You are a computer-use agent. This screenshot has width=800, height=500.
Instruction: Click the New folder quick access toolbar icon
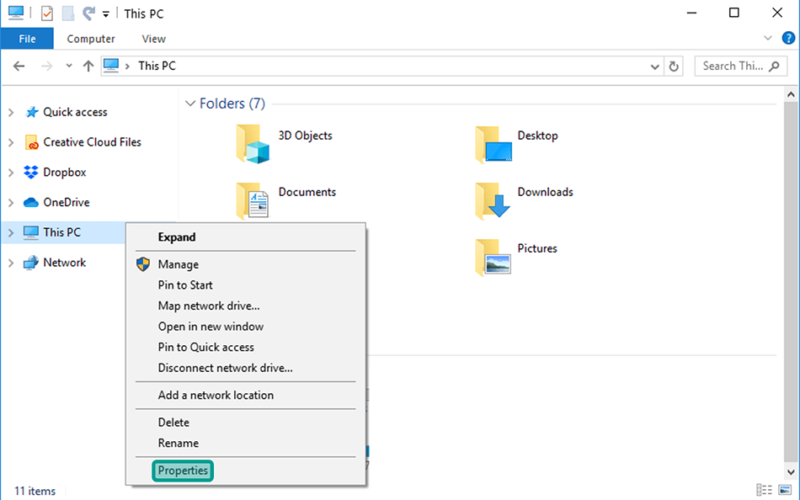point(68,13)
